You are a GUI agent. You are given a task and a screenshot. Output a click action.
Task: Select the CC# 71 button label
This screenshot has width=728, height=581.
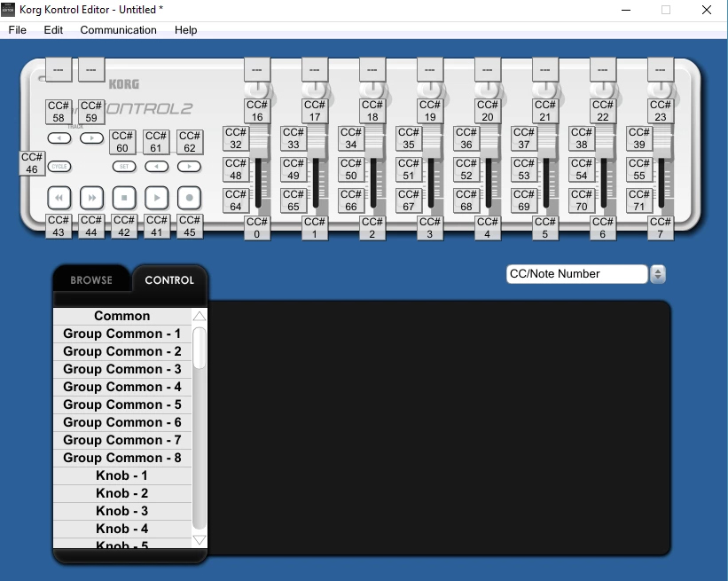[x=639, y=200]
